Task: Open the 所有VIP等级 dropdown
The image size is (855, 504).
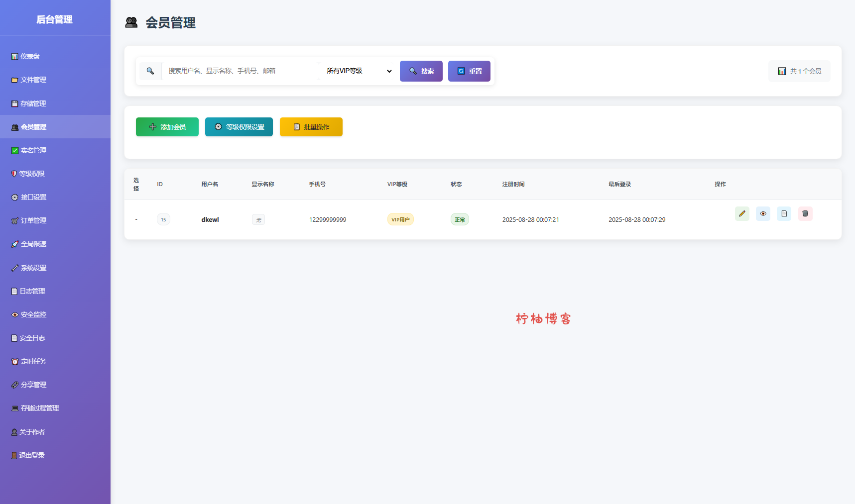Action: pyautogui.click(x=359, y=71)
